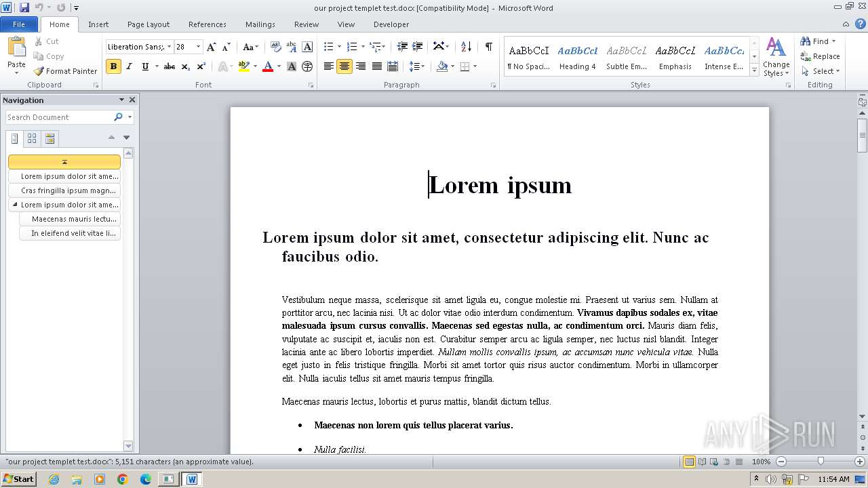Click the Bullets list icon

[328, 47]
